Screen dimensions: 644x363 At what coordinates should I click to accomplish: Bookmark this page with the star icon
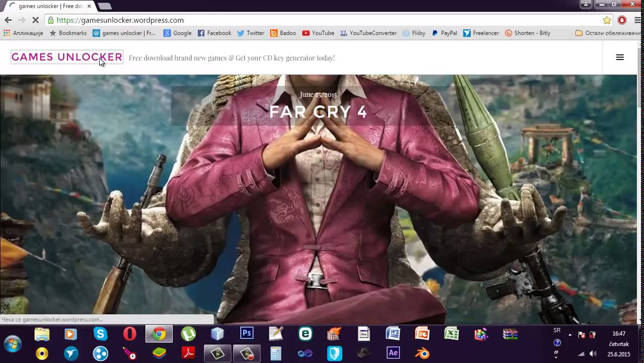pos(607,20)
